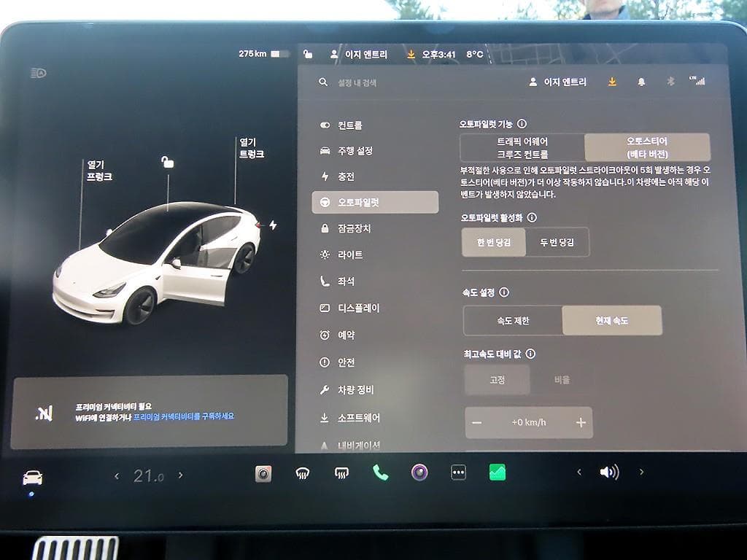Decrease speed offset with minus button
The width and height of the screenshot is (747, 560).
point(477,422)
